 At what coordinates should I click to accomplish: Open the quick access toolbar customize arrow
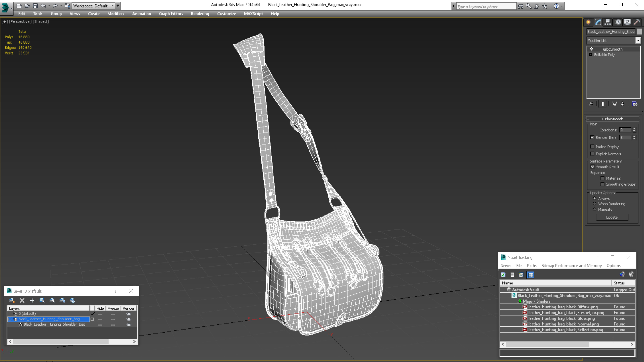click(x=117, y=6)
